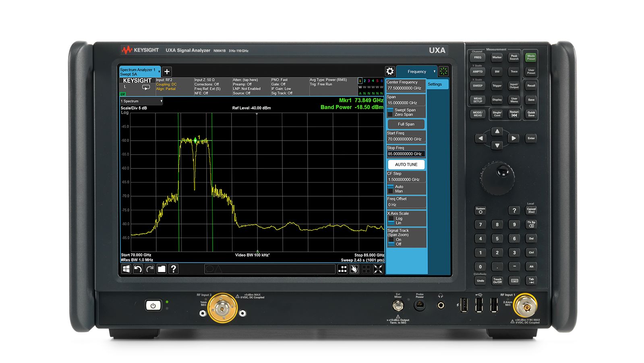
Task: Open the gear settings icon
Action: point(390,71)
